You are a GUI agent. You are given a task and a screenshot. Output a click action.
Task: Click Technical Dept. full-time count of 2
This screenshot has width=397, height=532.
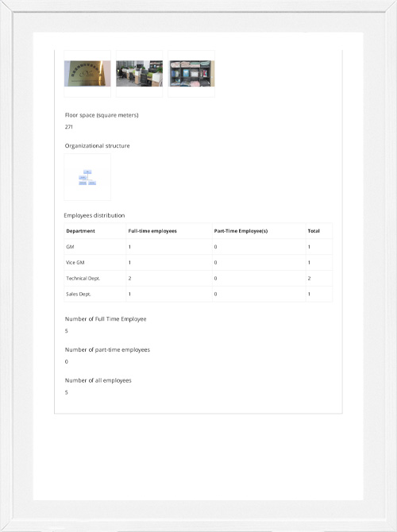129,278
